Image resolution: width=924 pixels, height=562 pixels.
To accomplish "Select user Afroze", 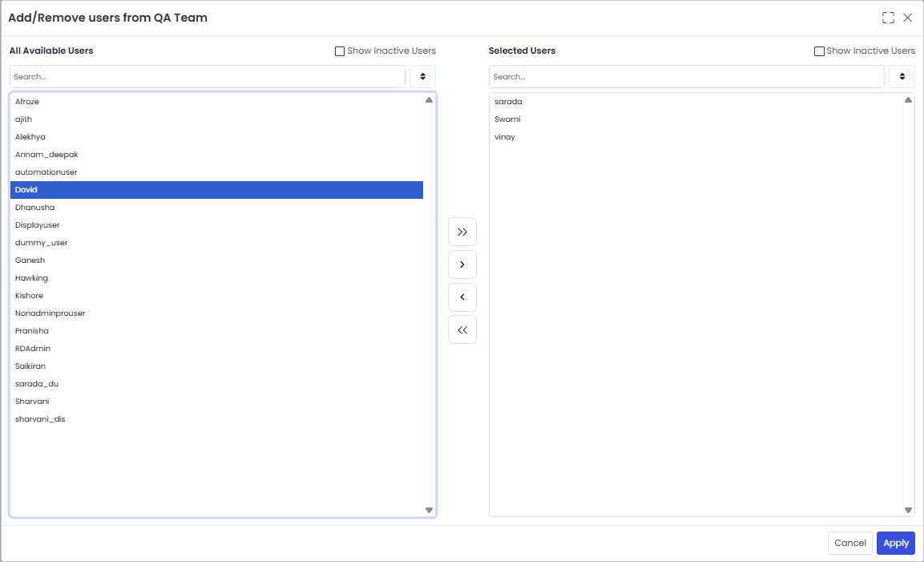I will tap(216, 102).
